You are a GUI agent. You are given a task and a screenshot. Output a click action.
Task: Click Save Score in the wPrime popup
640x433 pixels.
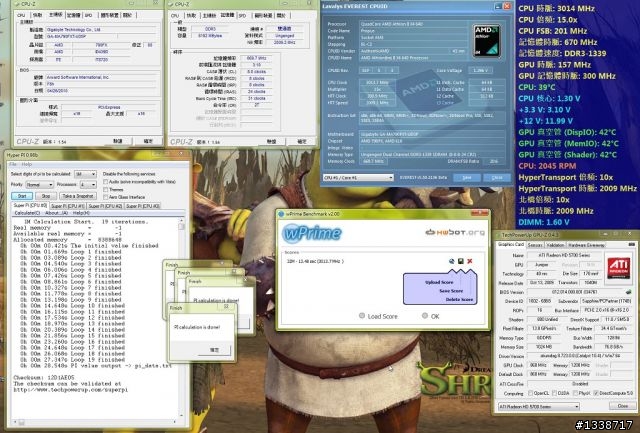tap(451, 291)
